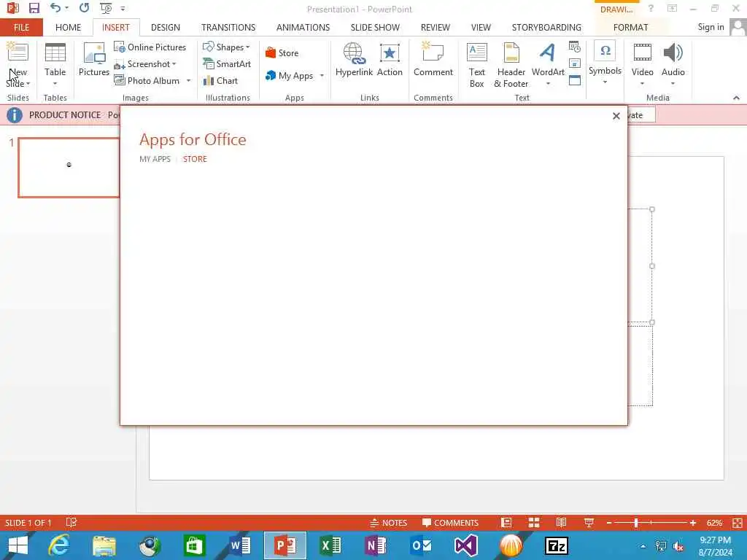This screenshot has width=747, height=560.
Task: Insert Date & Time icon
Action: pyautogui.click(x=575, y=47)
